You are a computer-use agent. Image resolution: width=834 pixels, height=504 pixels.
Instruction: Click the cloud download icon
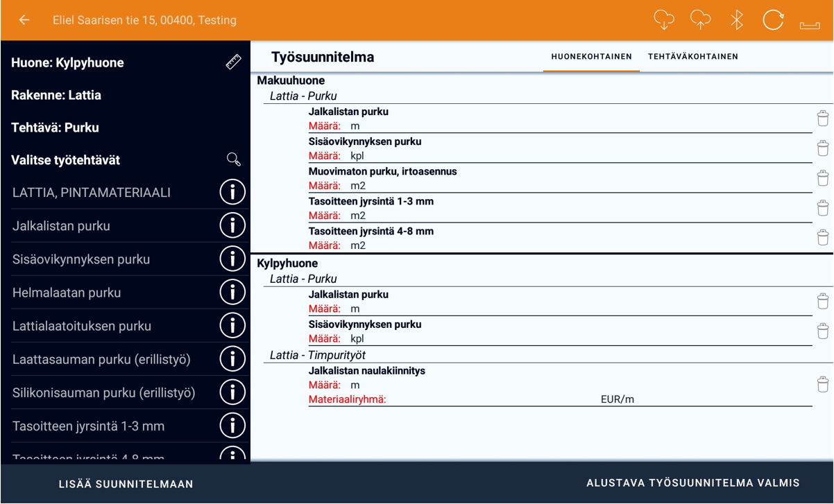tap(664, 20)
